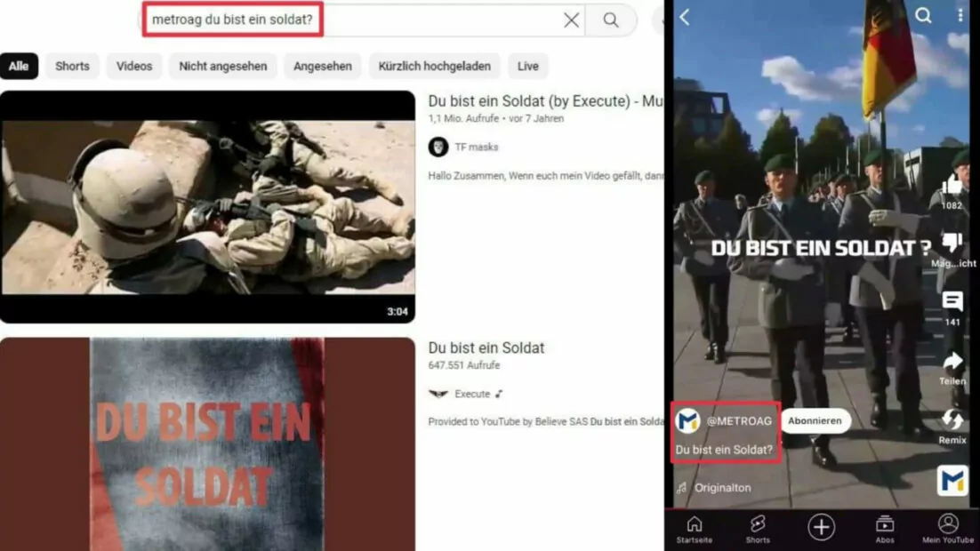Go to Startseite in bottom navigation
980x551 pixels.
(x=695, y=530)
